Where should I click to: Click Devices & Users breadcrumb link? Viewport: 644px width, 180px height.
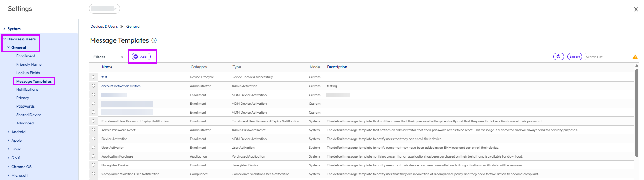[x=104, y=26]
